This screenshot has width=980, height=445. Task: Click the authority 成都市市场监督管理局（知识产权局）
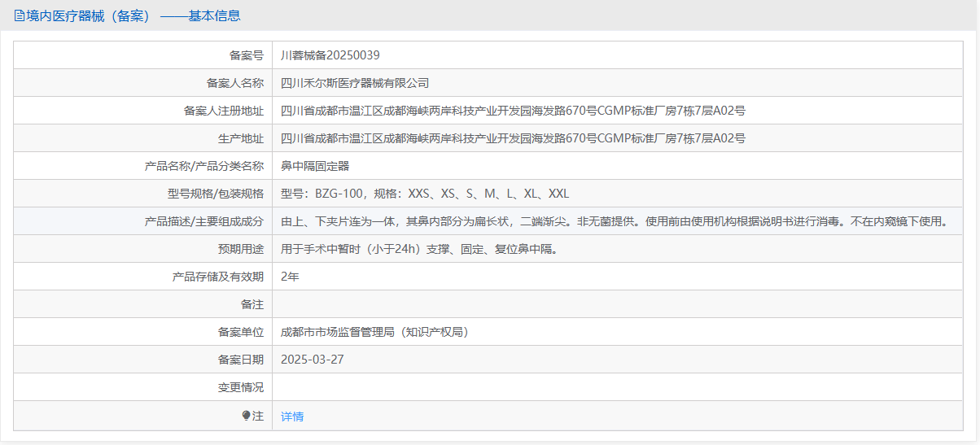[x=375, y=332]
